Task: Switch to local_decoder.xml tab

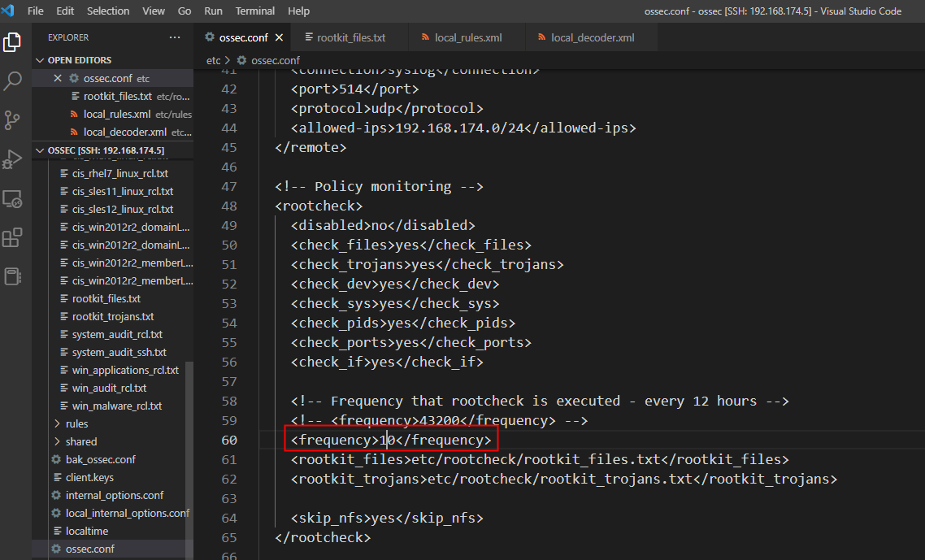Action: 593,37
